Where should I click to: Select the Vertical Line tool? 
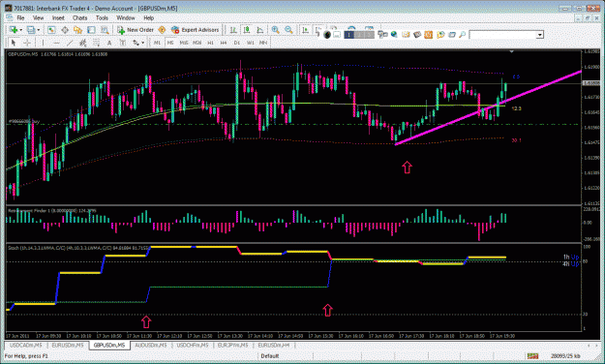tap(43, 43)
